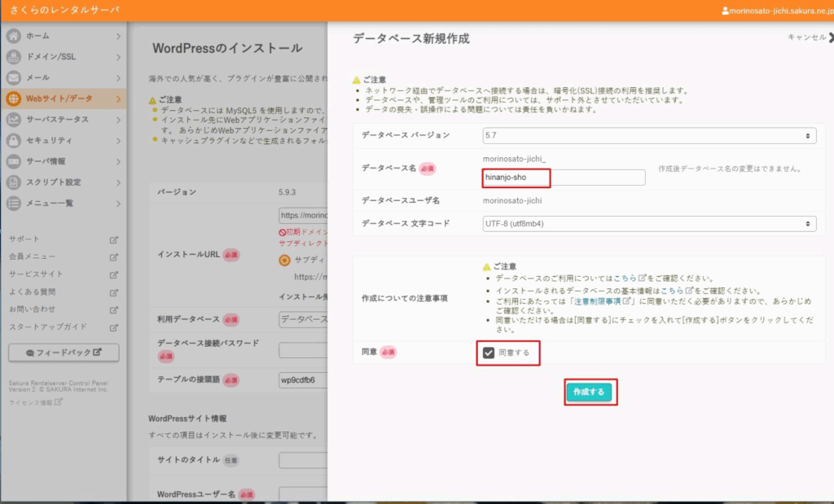Viewport: 834px width, 504px height.
Task: Click external link icon beside スタートアップガイド
Action: [x=114, y=327]
